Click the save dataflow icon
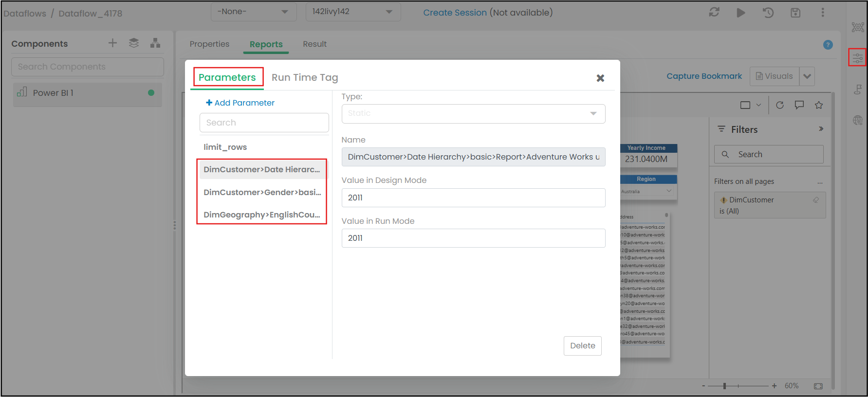The image size is (868, 397). tap(795, 13)
